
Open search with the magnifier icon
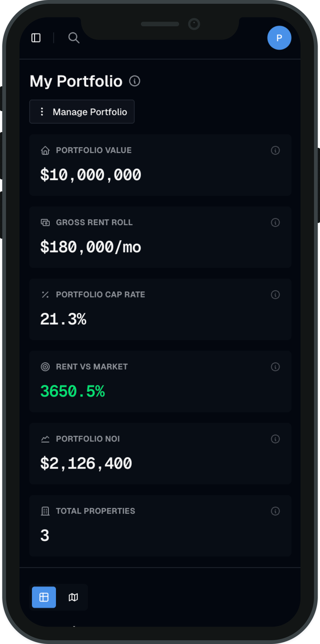[74, 38]
